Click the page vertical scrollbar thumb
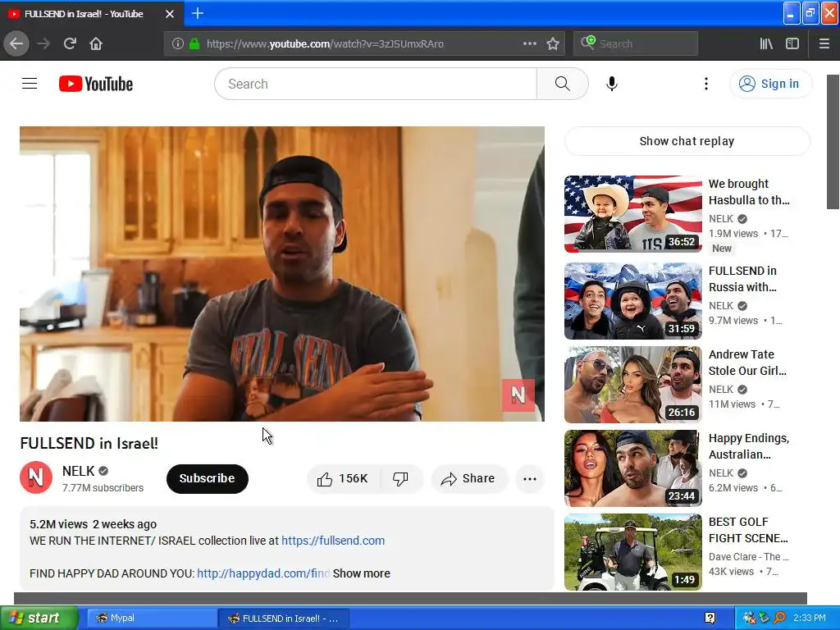Screen dimensions: 840x630 pyautogui.click(x=833, y=141)
